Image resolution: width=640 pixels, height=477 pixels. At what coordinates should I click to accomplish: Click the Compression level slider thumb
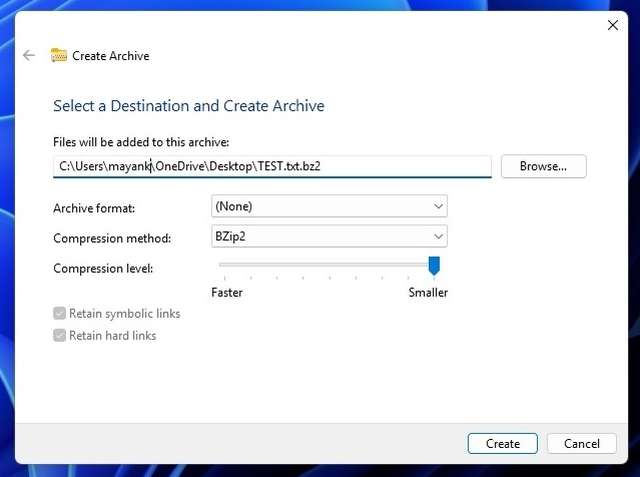click(434, 265)
